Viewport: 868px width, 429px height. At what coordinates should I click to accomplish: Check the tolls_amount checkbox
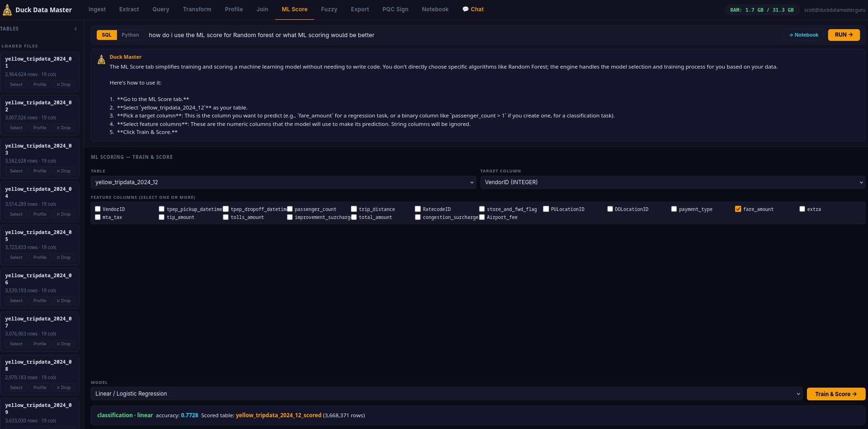pyautogui.click(x=226, y=217)
